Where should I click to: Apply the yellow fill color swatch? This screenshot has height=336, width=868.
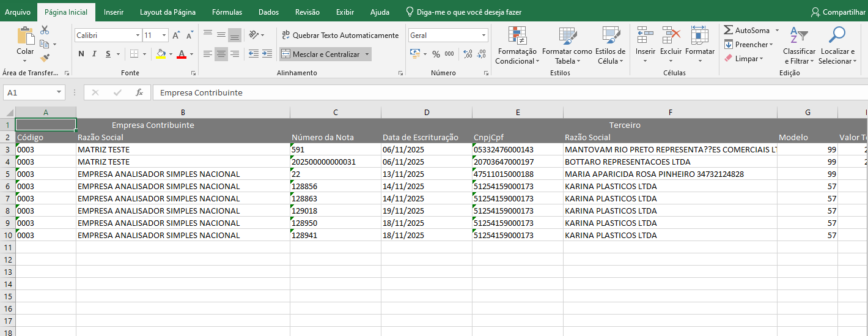tap(161, 54)
